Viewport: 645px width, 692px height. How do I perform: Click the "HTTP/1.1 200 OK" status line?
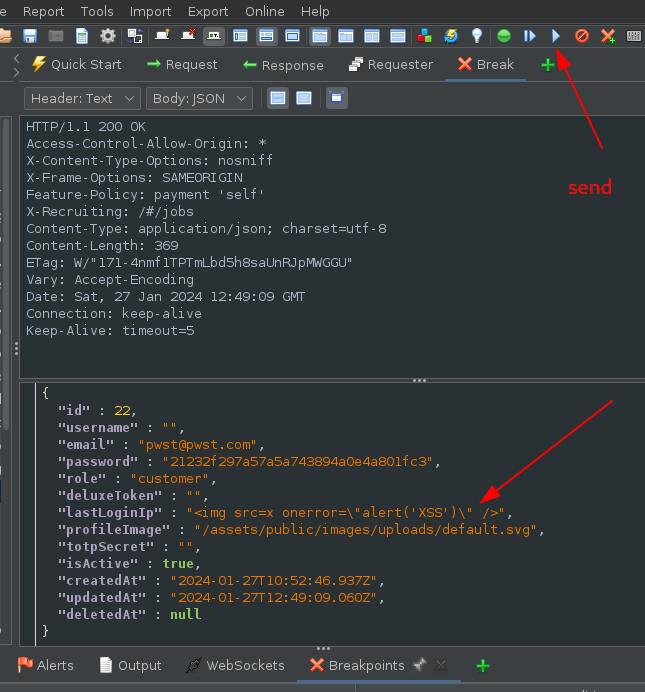86,127
